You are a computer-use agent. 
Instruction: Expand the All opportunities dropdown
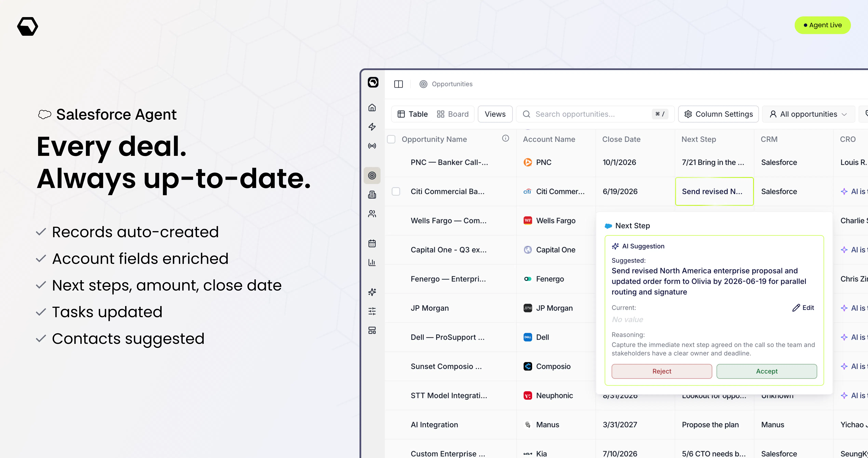click(808, 114)
